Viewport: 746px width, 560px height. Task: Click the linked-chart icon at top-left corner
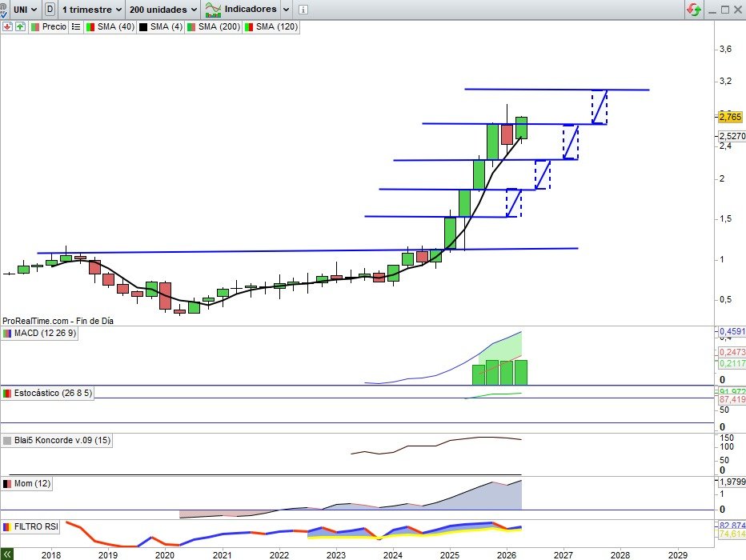(x=3, y=10)
